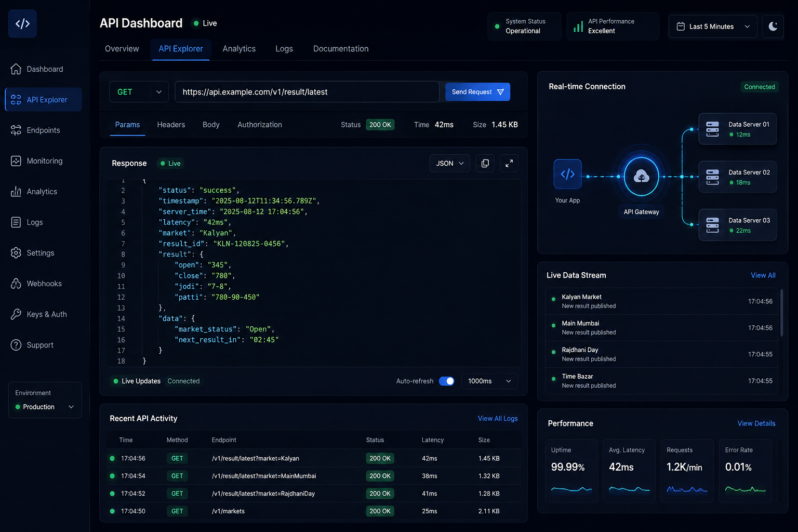Open the GET method dropdown
This screenshot has width=798, height=532.
click(x=139, y=92)
